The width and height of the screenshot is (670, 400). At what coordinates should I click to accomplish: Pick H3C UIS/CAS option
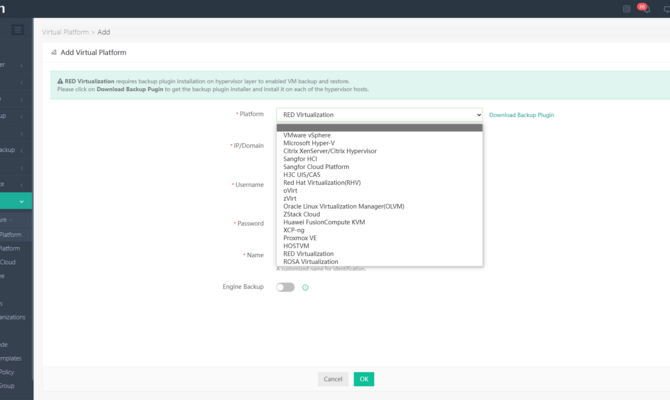coord(379,175)
